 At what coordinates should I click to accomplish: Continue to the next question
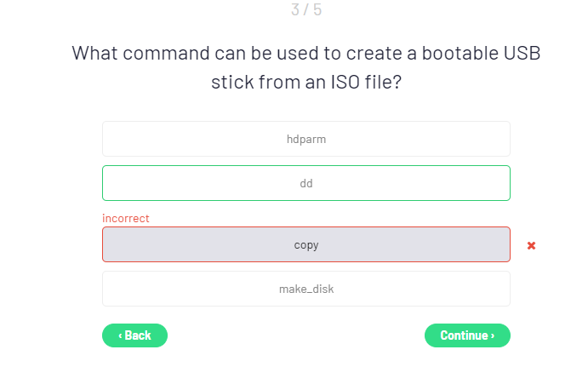point(467,335)
